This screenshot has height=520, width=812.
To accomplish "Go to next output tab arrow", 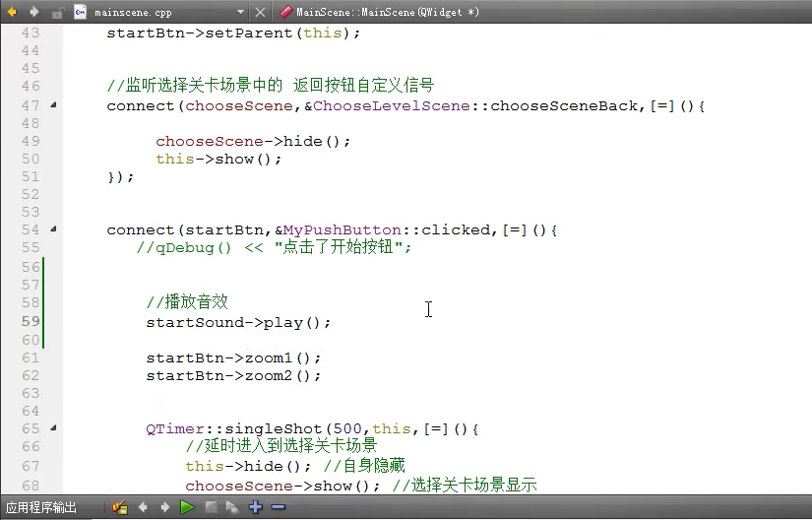I will click(x=164, y=507).
